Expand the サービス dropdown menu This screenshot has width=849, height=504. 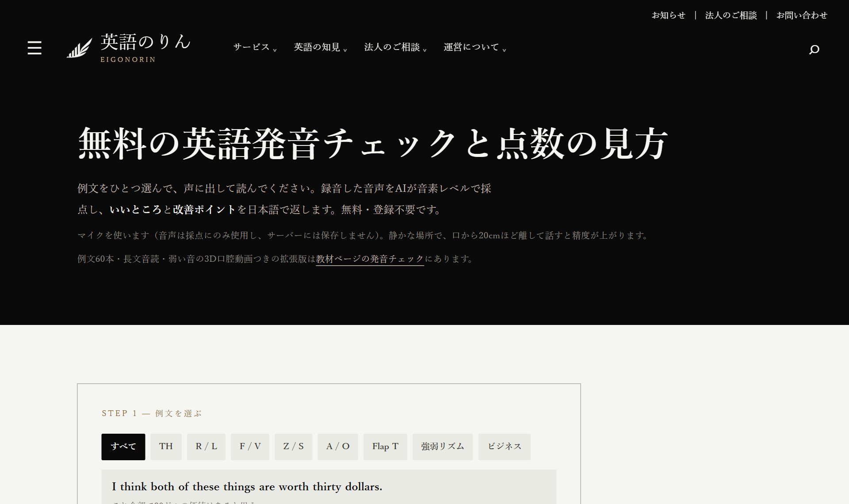point(255,47)
